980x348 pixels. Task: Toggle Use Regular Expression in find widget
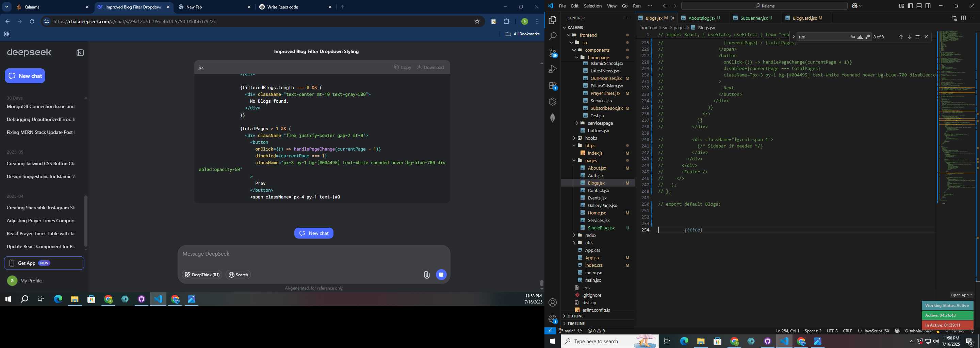coord(868,37)
